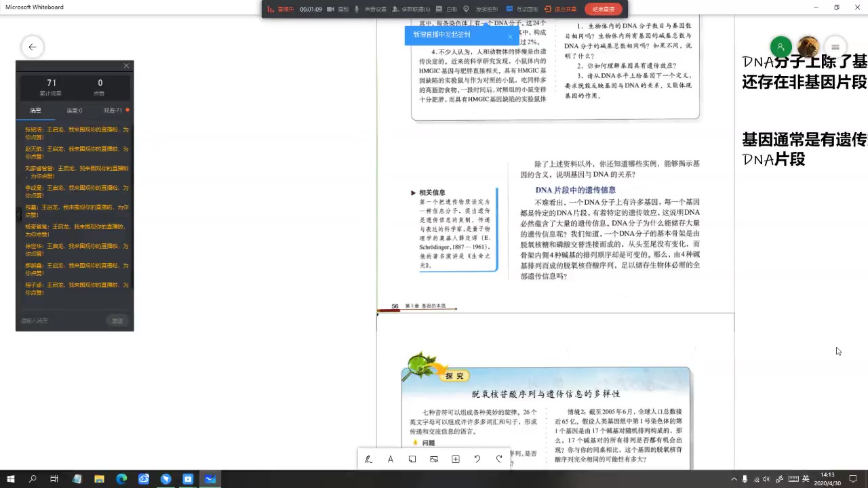Redo the whiteboard action

pos(499,459)
